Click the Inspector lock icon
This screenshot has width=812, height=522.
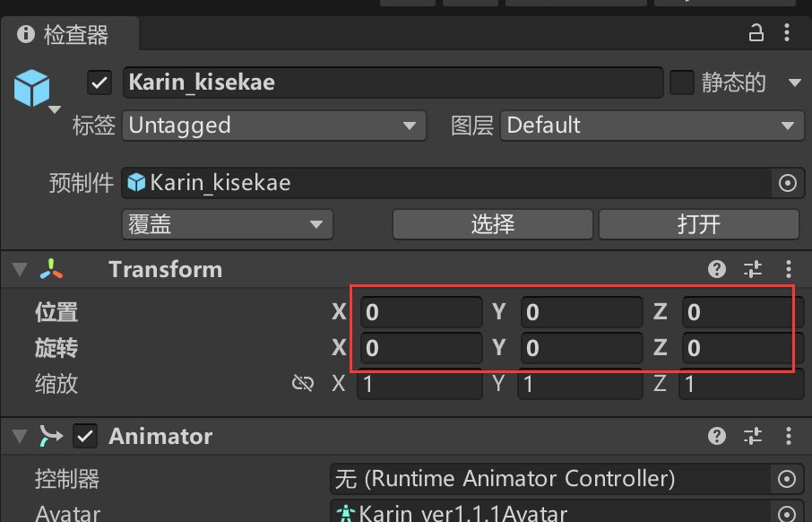(x=756, y=34)
